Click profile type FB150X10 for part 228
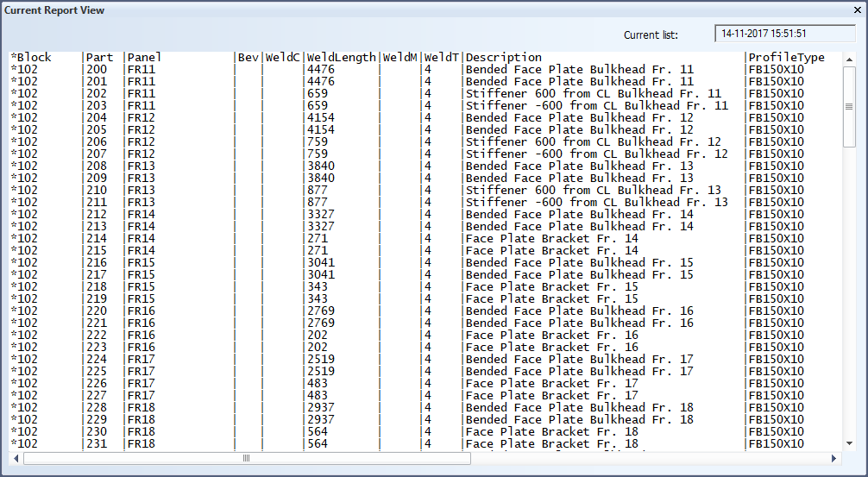 point(776,408)
